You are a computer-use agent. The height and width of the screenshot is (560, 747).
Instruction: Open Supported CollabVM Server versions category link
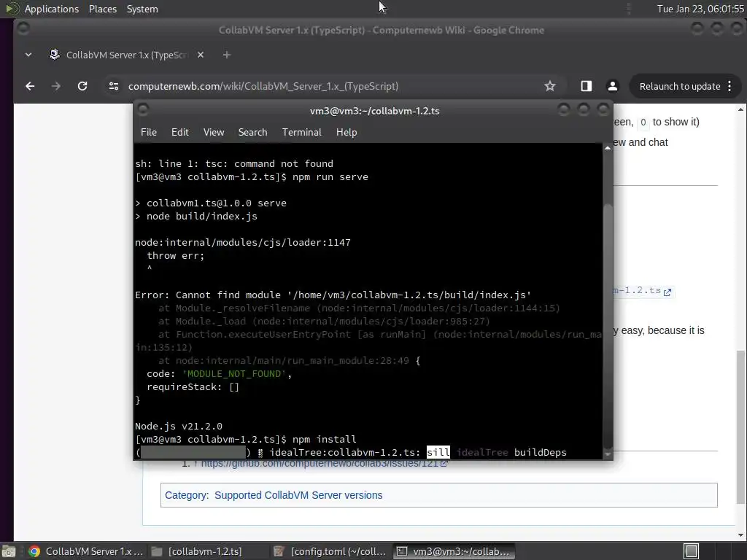coord(298,495)
